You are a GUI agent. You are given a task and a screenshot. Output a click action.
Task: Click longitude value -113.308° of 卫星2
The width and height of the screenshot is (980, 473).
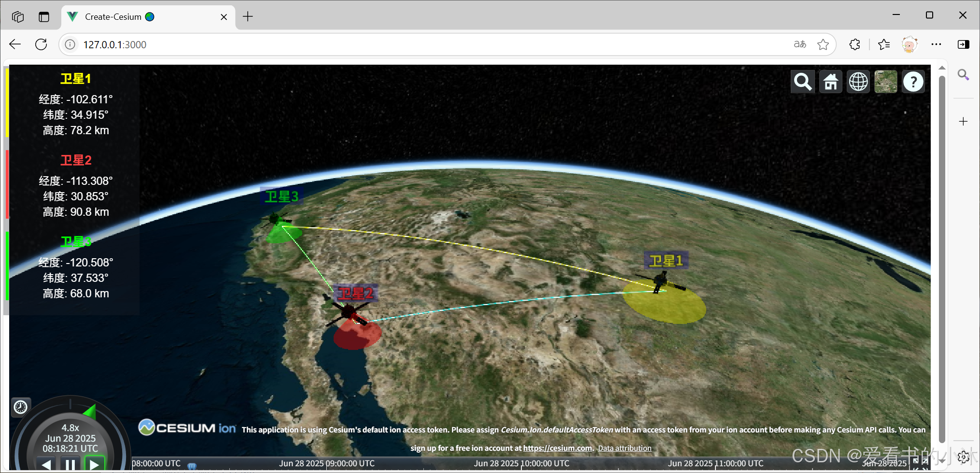point(89,181)
